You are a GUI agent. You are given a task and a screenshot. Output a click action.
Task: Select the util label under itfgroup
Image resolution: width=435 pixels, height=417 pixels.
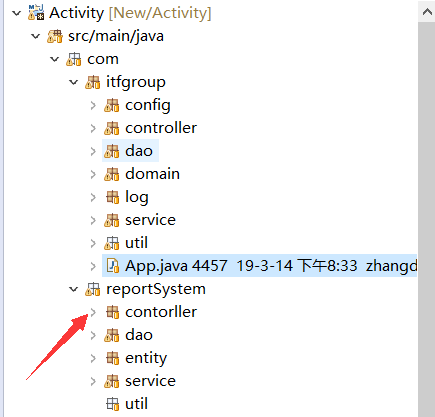point(136,243)
